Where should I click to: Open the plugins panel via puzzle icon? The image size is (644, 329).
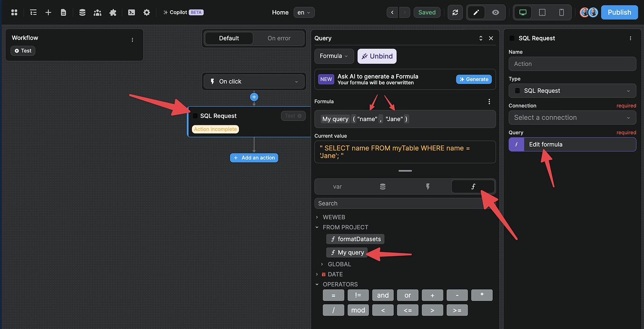coord(112,12)
